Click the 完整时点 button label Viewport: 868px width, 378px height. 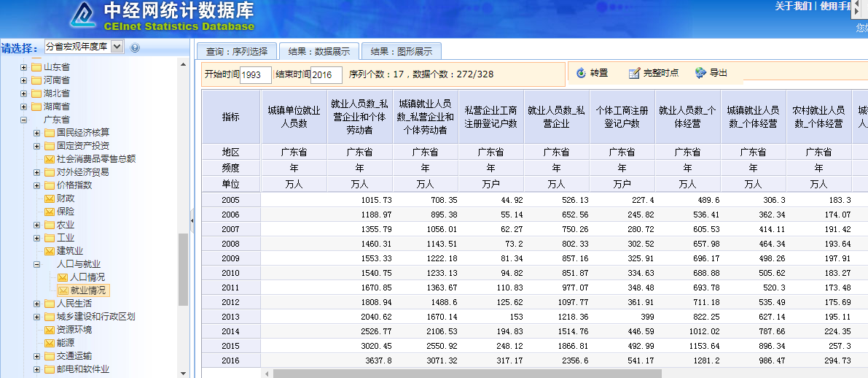[x=661, y=72]
